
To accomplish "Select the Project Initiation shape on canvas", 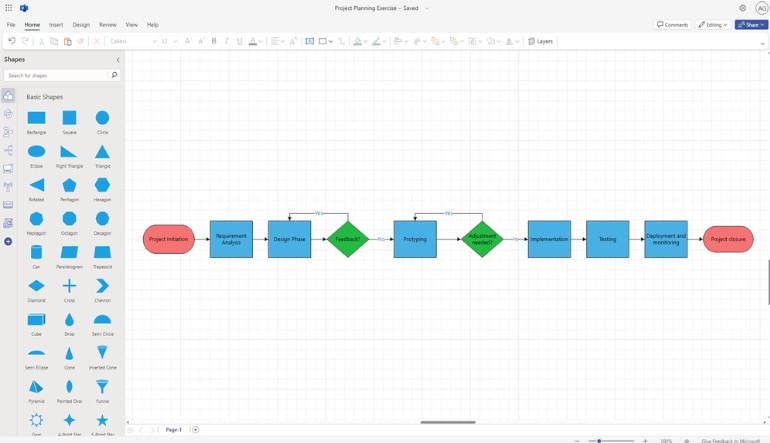I will click(168, 239).
